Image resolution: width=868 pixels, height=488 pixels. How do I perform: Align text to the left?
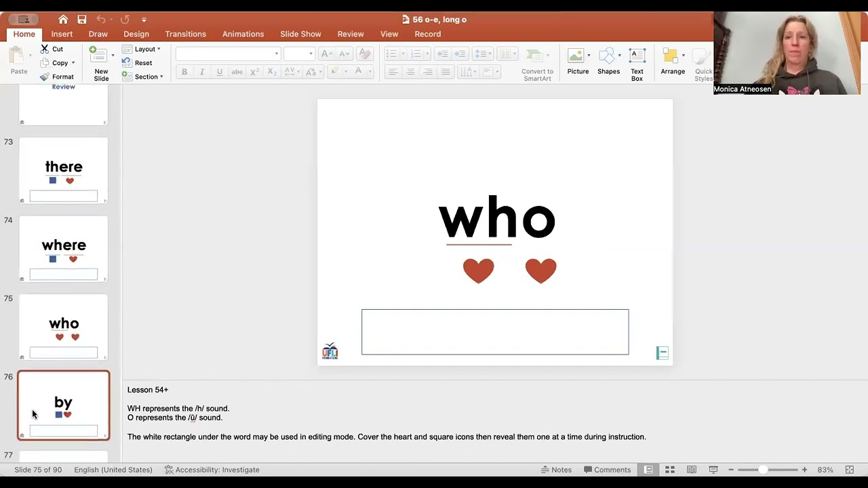393,72
